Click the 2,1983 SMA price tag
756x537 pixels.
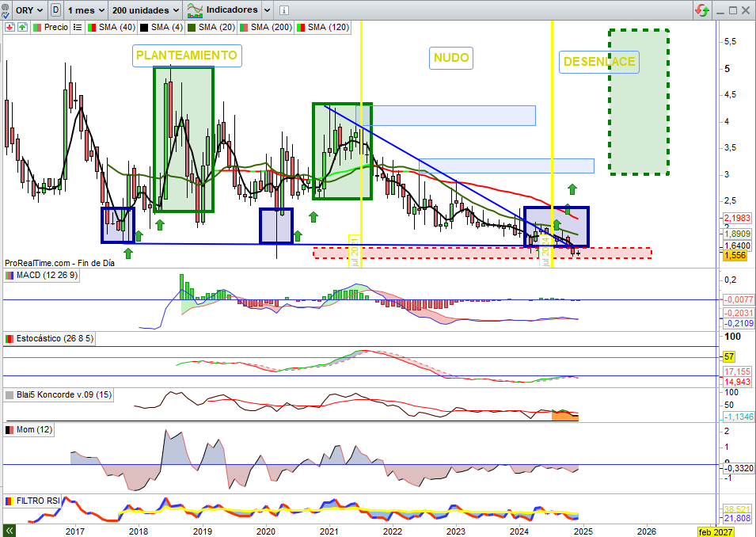click(x=738, y=218)
